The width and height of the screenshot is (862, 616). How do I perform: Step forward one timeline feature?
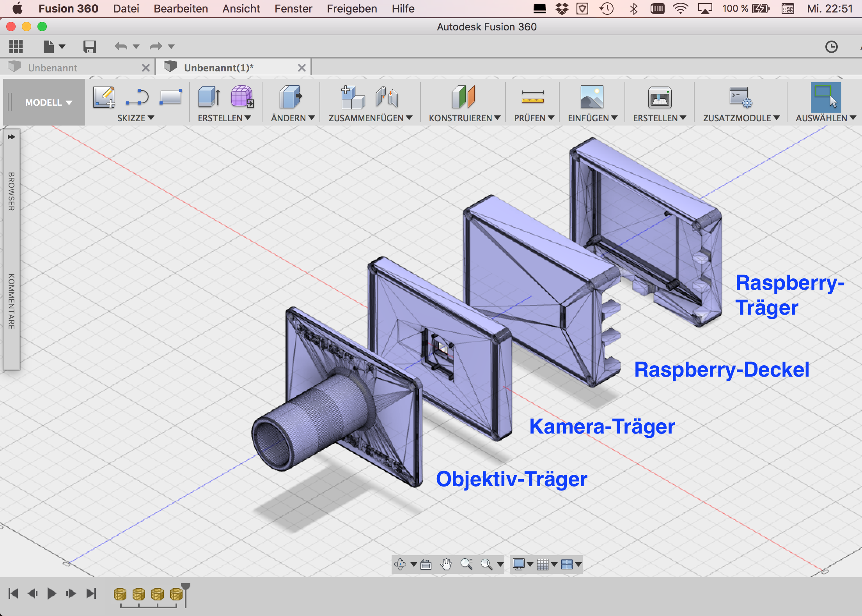71,594
